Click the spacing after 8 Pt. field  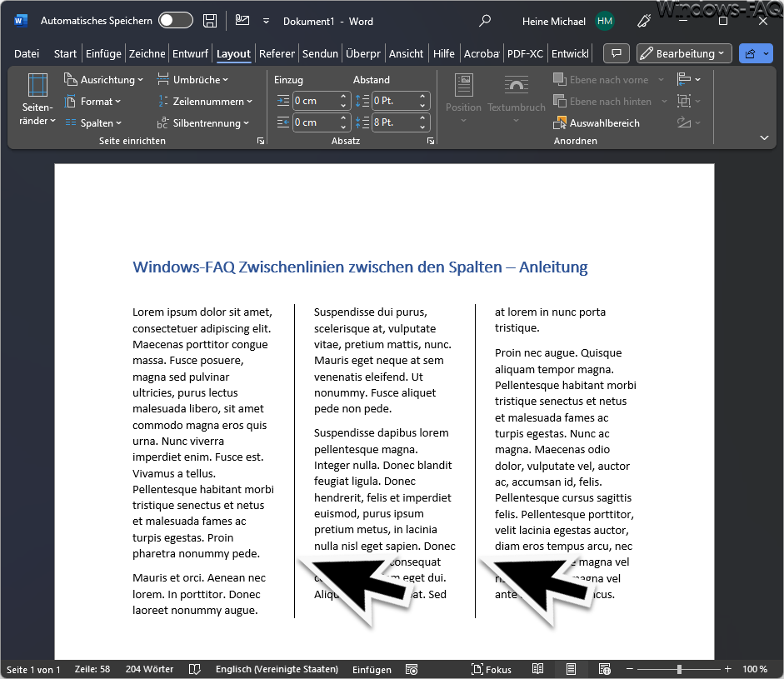pos(395,122)
